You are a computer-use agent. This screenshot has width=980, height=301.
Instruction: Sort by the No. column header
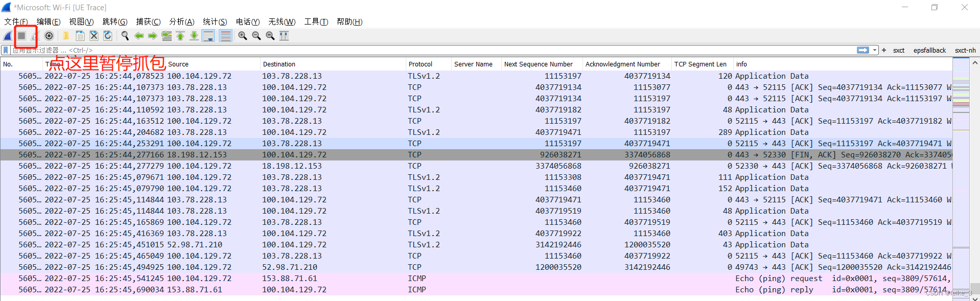[x=21, y=64]
